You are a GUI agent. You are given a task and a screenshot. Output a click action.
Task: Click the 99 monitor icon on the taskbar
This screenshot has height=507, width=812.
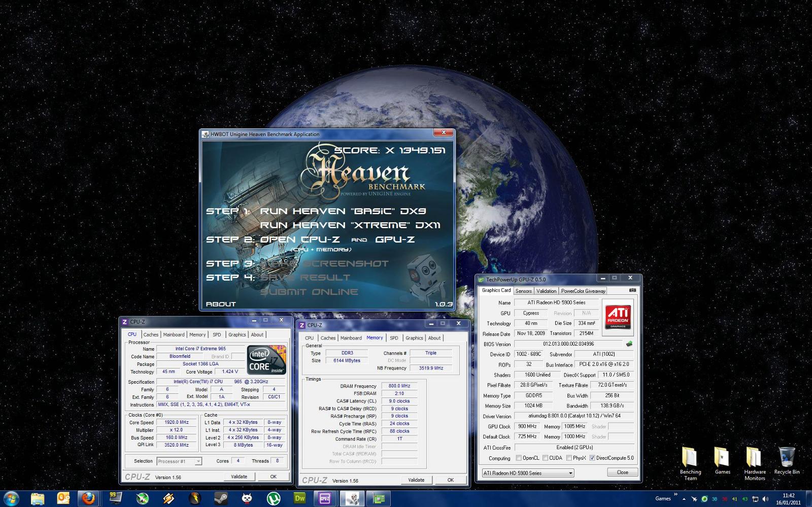click(115, 498)
